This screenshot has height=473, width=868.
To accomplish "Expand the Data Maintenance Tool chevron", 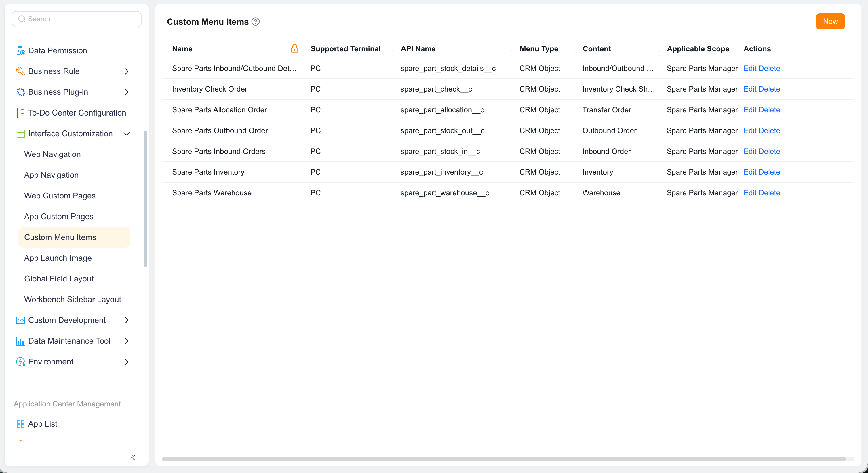I will coord(127,341).
